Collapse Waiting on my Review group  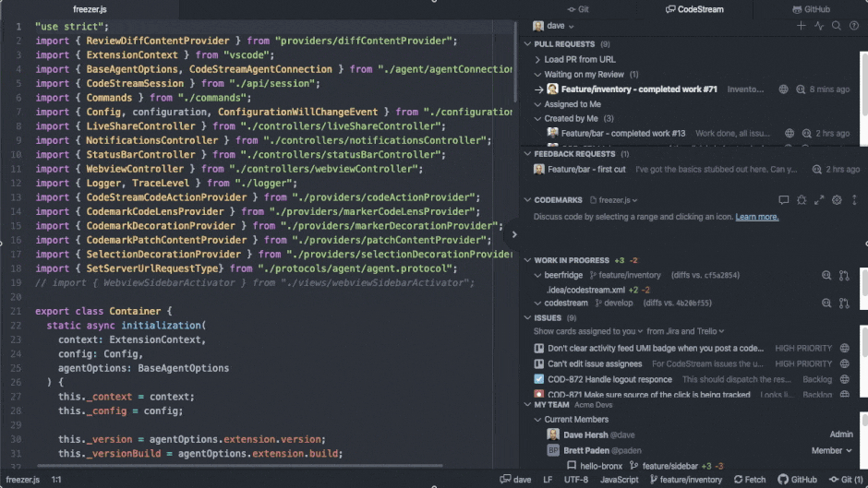coord(537,74)
